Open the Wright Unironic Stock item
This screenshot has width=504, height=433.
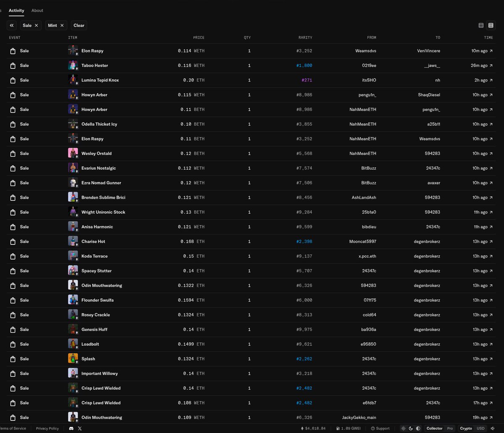(x=103, y=212)
